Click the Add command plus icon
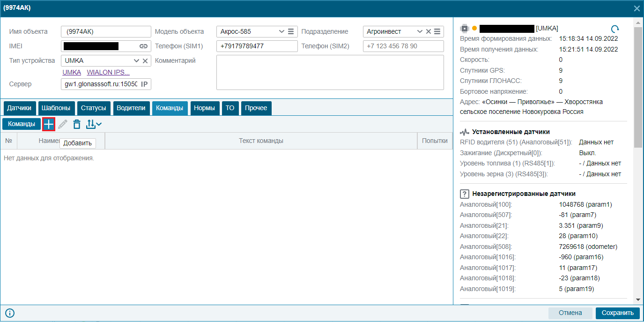The image size is (644, 322). [x=49, y=124]
